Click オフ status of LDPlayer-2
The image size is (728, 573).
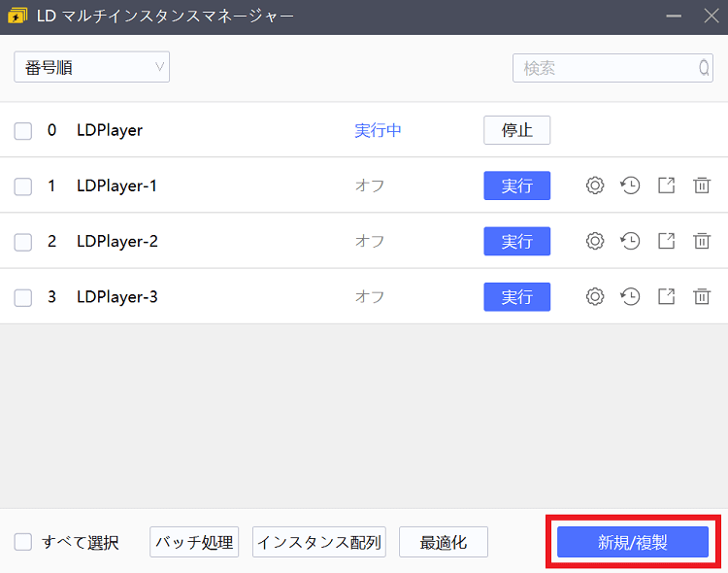click(370, 241)
